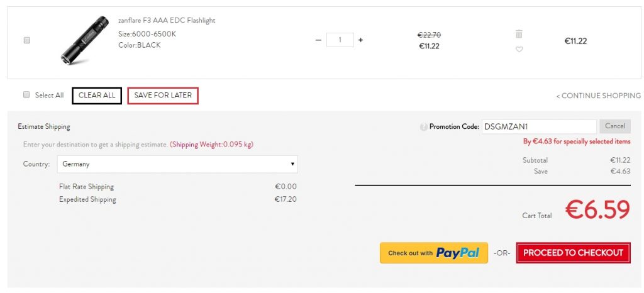Increase quantity with the plus button

[x=360, y=40]
